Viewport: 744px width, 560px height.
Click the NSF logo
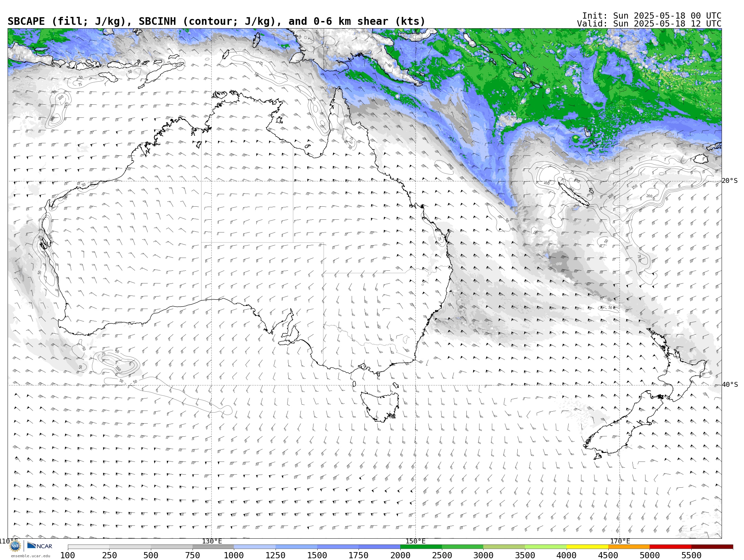tap(15, 546)
